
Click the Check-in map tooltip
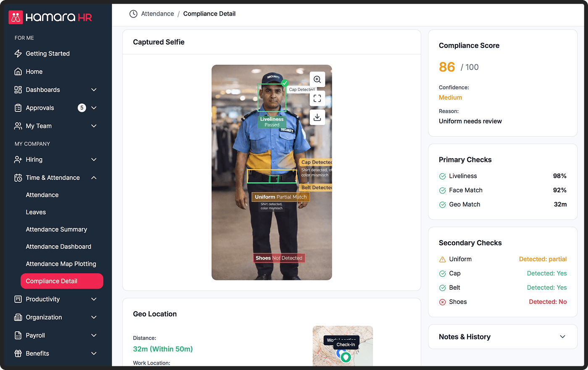tap(346, 344)
